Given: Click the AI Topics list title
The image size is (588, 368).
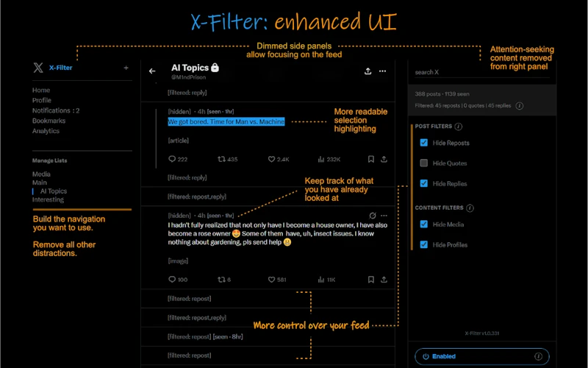Looking at the screenshot, I should pyautogui.click(x=190, y=68).
